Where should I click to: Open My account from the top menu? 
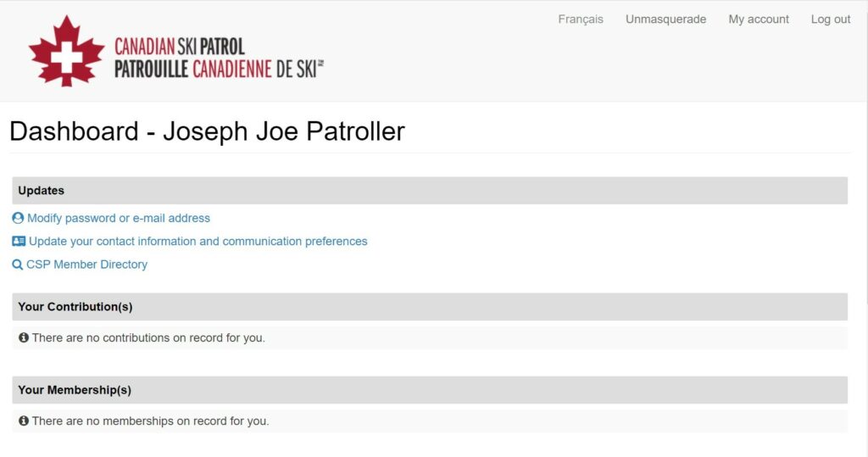[759, 20]
